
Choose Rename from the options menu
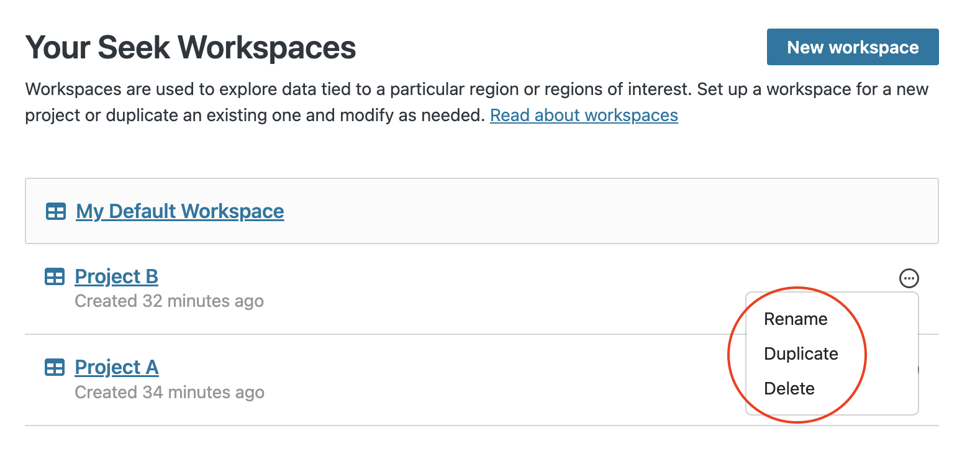click(796, 319)
